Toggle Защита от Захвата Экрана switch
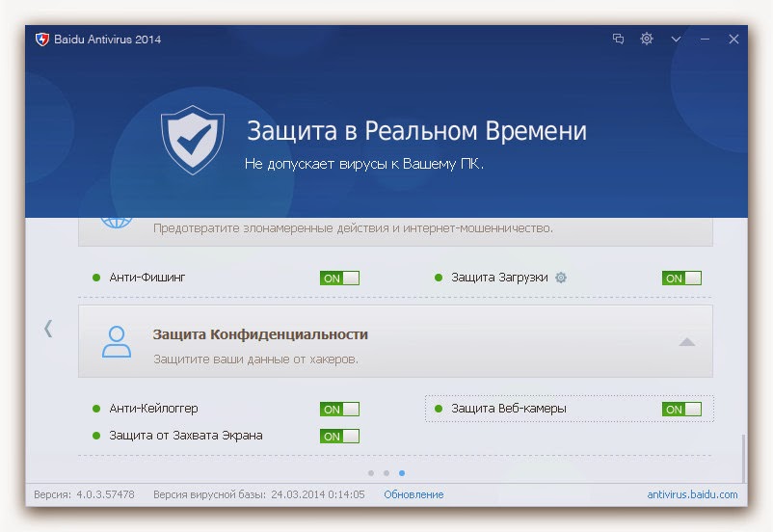This screenshot has height=532, width=773. tap(339, 437)
